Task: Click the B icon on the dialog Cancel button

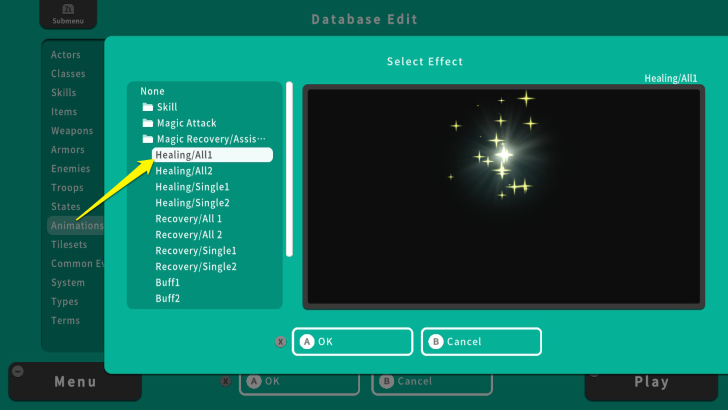Action: (x=436, y=342)
